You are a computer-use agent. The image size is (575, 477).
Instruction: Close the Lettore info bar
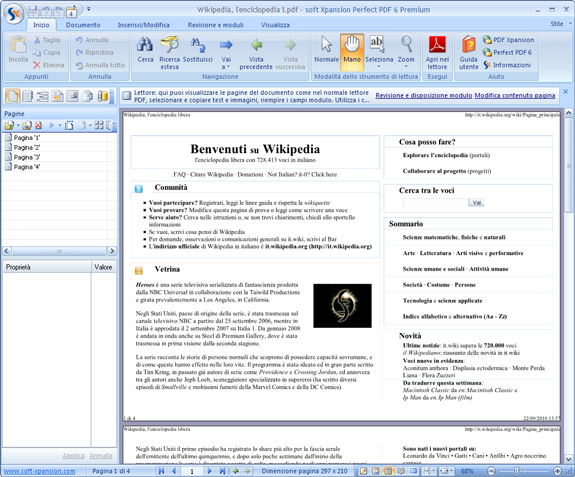(x=565, y=92)
